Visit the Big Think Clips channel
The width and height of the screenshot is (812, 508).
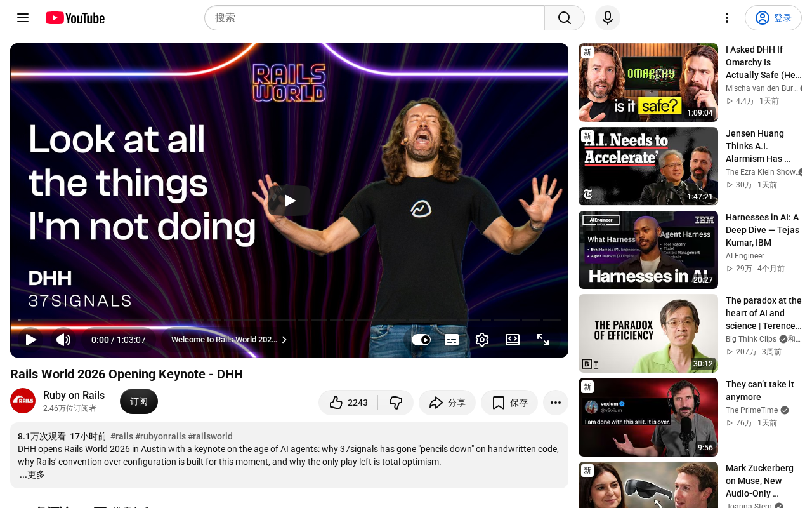(x=751, y=339)
